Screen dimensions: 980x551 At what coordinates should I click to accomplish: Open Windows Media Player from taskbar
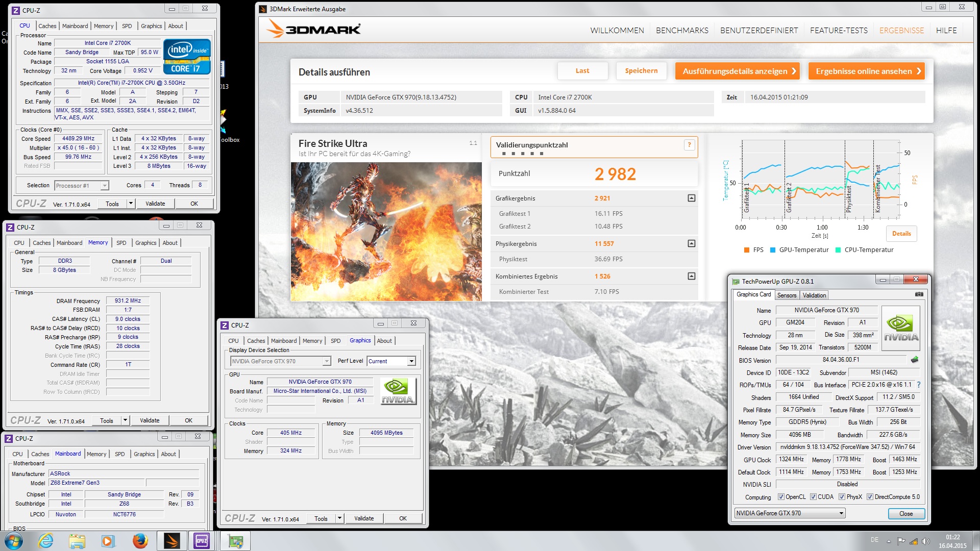click(x=108, y=541)
